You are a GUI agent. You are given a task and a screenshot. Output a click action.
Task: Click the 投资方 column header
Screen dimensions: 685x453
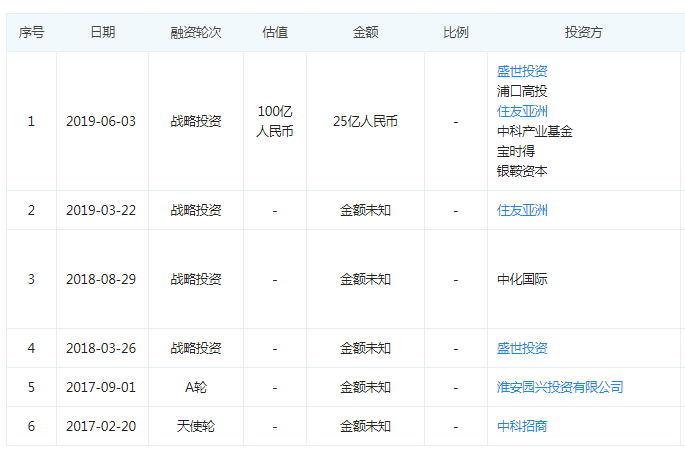[584, 32]
